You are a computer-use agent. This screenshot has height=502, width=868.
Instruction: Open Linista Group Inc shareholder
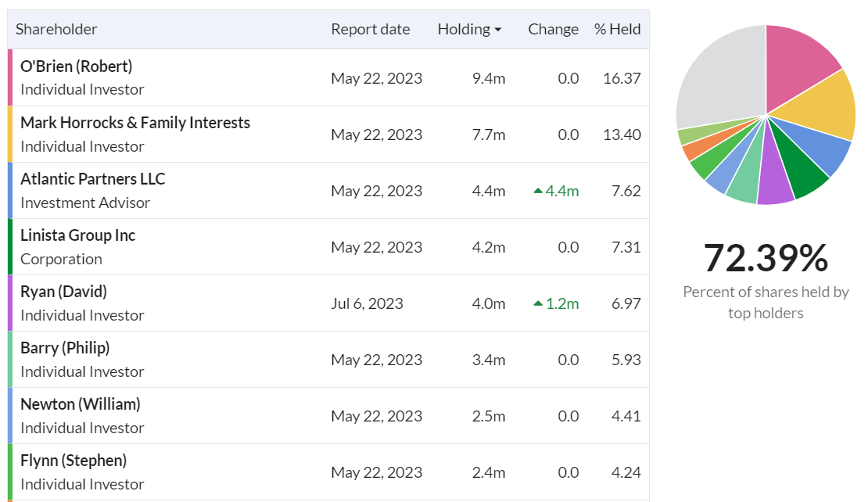78,236
